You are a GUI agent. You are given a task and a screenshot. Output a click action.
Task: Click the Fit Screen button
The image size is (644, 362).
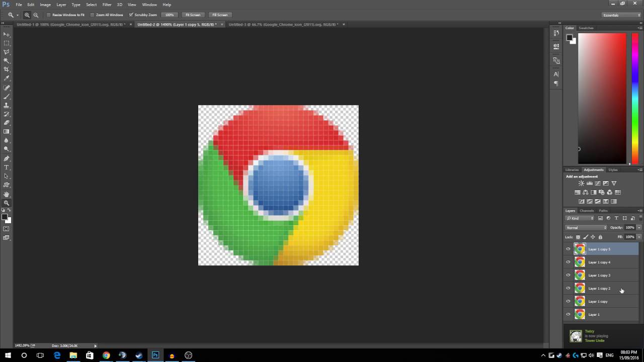click(193, 15)
